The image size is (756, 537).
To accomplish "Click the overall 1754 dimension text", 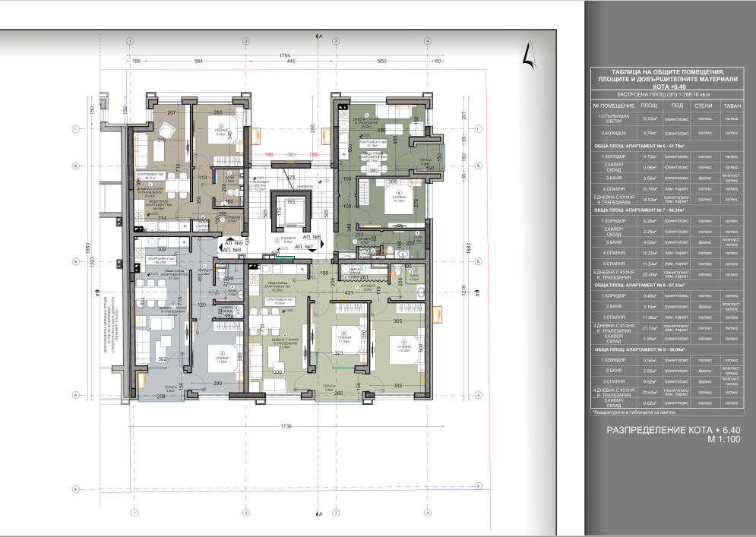I will pos(284,55).
